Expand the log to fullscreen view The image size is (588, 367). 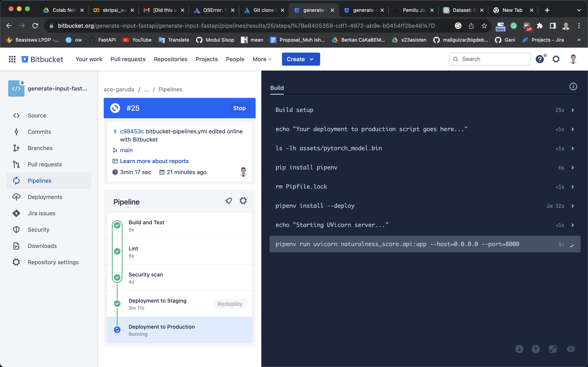(553, 349)
